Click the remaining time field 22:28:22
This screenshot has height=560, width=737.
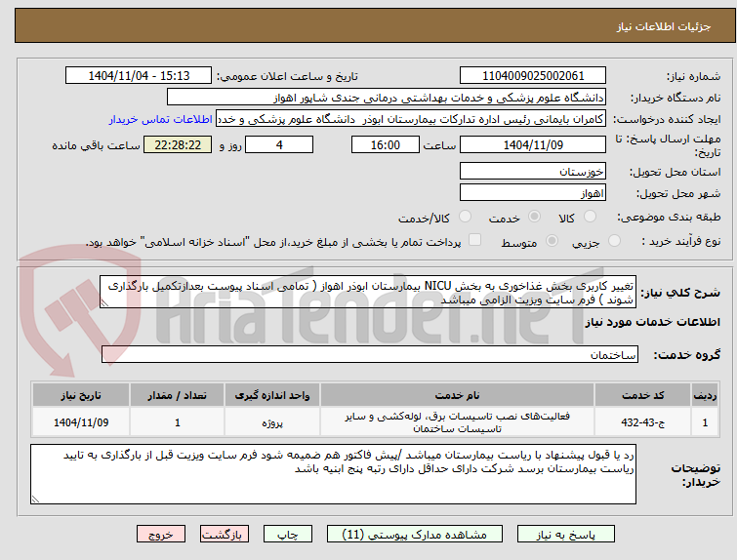pyautogui.click(x=178, y=144)
